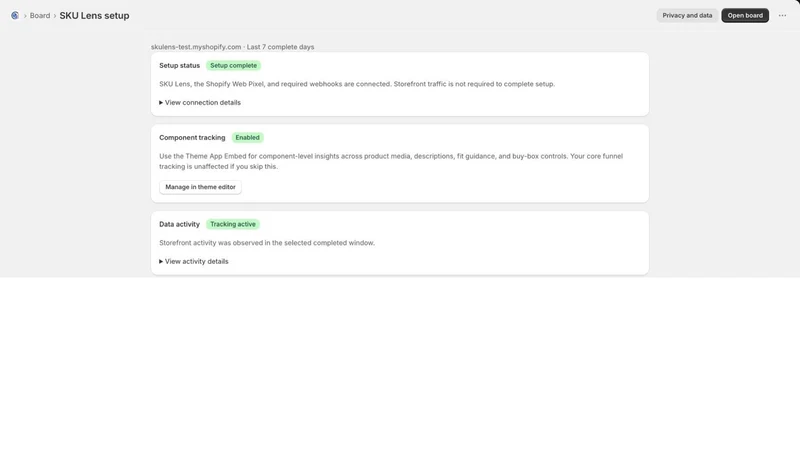Expand View activity details

194,261
